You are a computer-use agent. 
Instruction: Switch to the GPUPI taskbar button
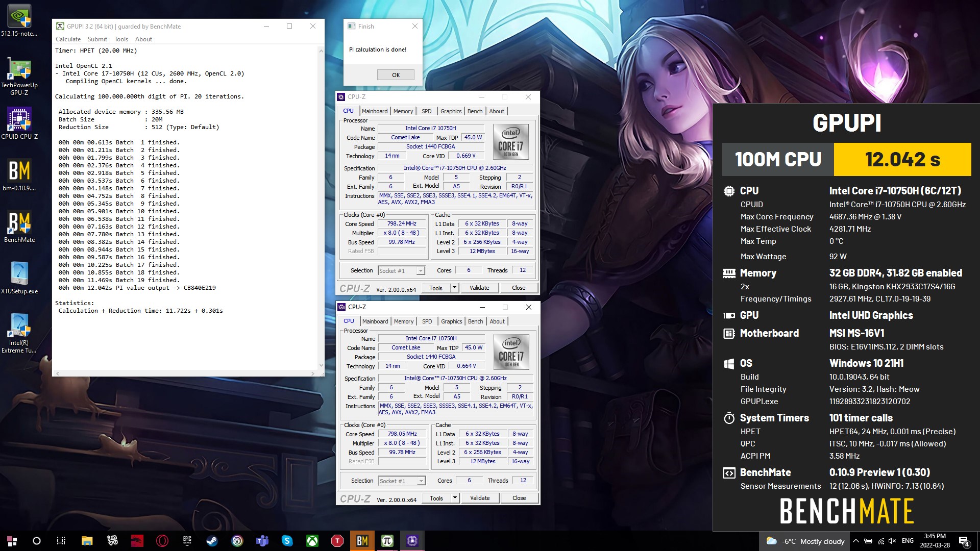387,541
